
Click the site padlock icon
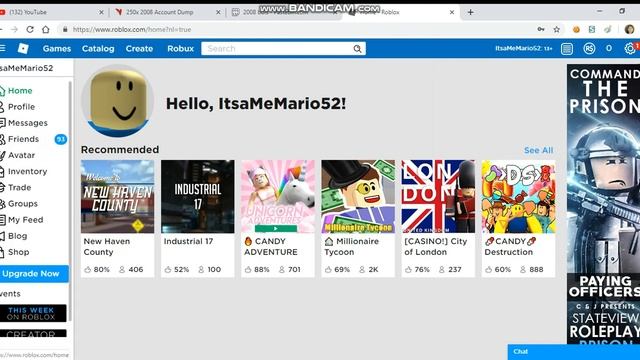coord(65,29)
